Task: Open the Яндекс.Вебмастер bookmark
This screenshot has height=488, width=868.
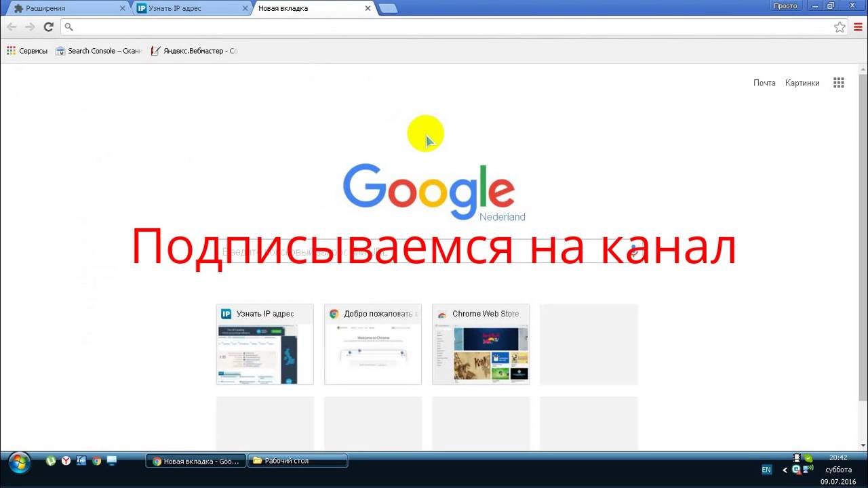Action: coord(194,51)
